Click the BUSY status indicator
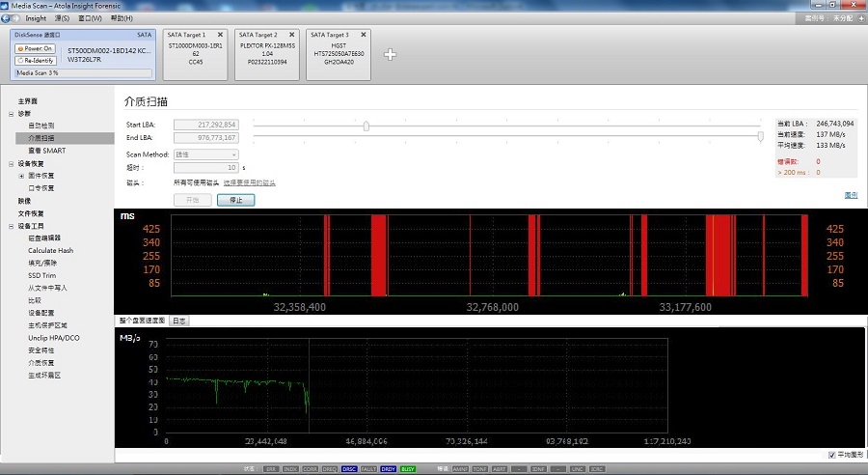Viewport: 868px width, 475px height. [x=408, y=468]
